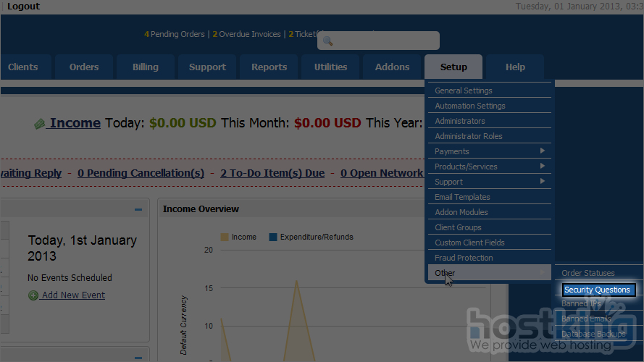Open the Billing tab
Screen dimensions: 644x362
point(145,67)
